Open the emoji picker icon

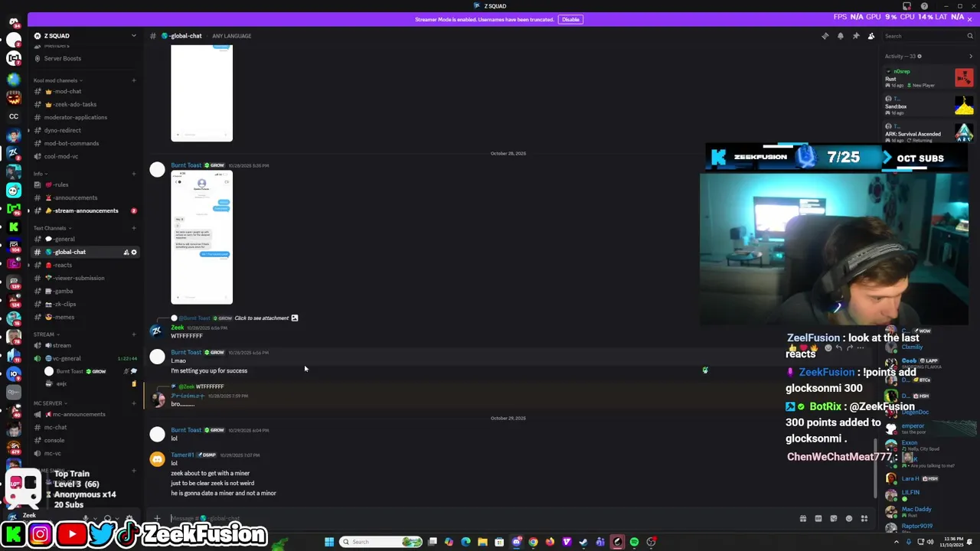848,518
